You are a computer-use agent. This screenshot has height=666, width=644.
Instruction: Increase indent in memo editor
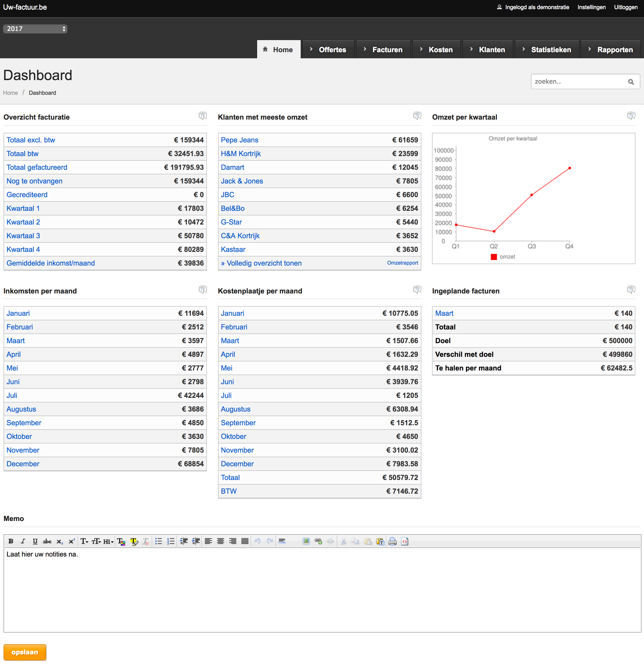point(196,541)
